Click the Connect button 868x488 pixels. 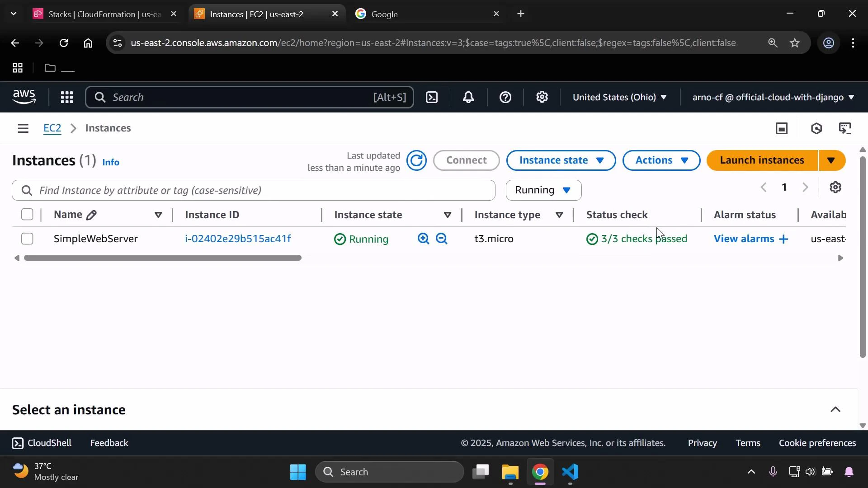click(x=466, y=160)
